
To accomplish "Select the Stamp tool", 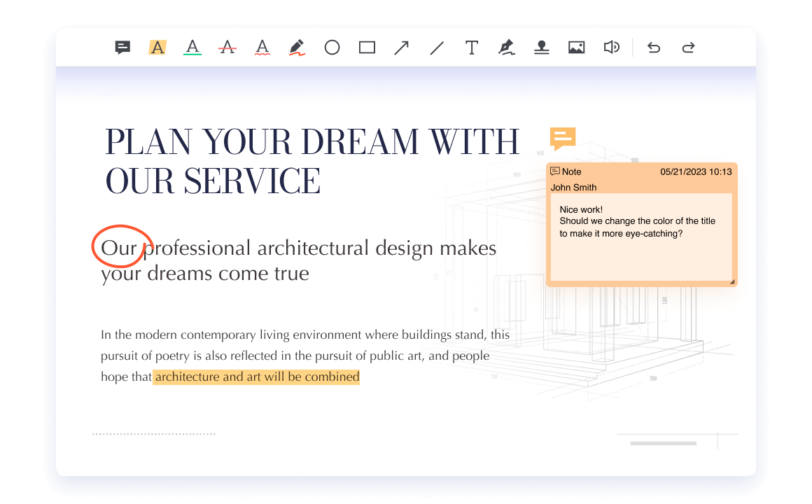I will tap(541, 48).
